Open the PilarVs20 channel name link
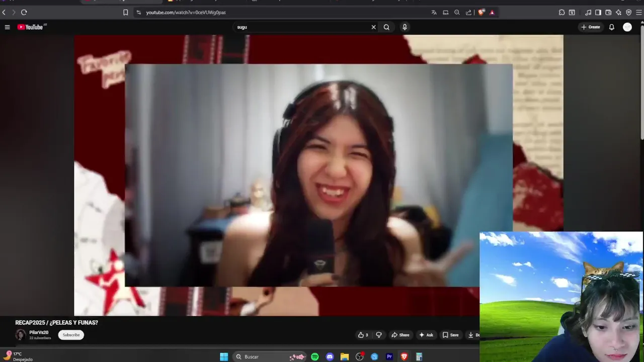 coord(39,332)
